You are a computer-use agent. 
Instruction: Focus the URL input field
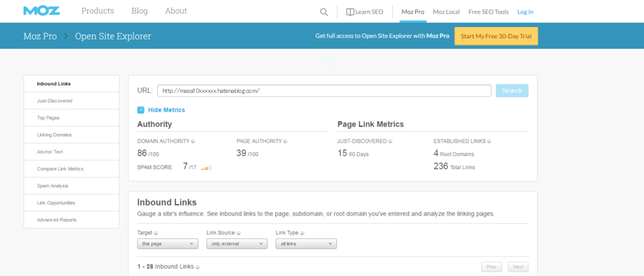click(x=325, y=91)
